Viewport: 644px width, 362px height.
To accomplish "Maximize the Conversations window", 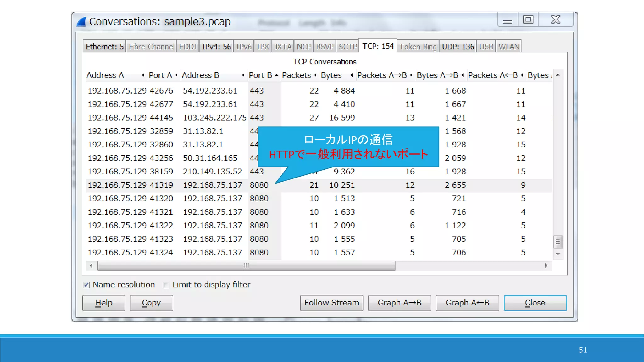I will tap(528, 19).
